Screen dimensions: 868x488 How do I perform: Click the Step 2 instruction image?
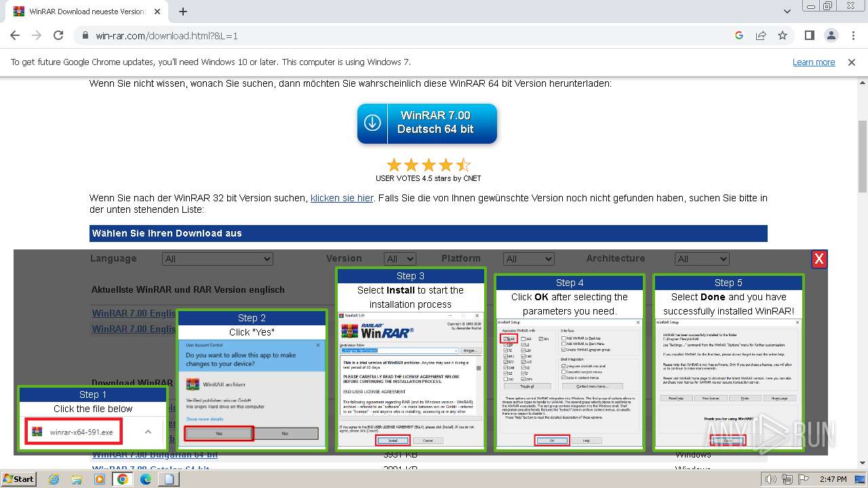[252, 380]
